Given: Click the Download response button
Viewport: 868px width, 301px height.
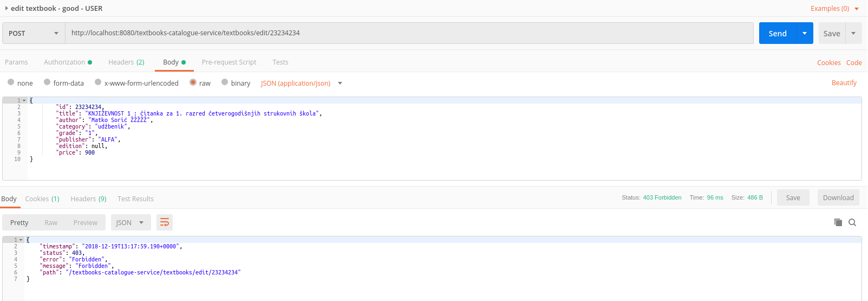Looking at the screenshot, I should [838, 197].
